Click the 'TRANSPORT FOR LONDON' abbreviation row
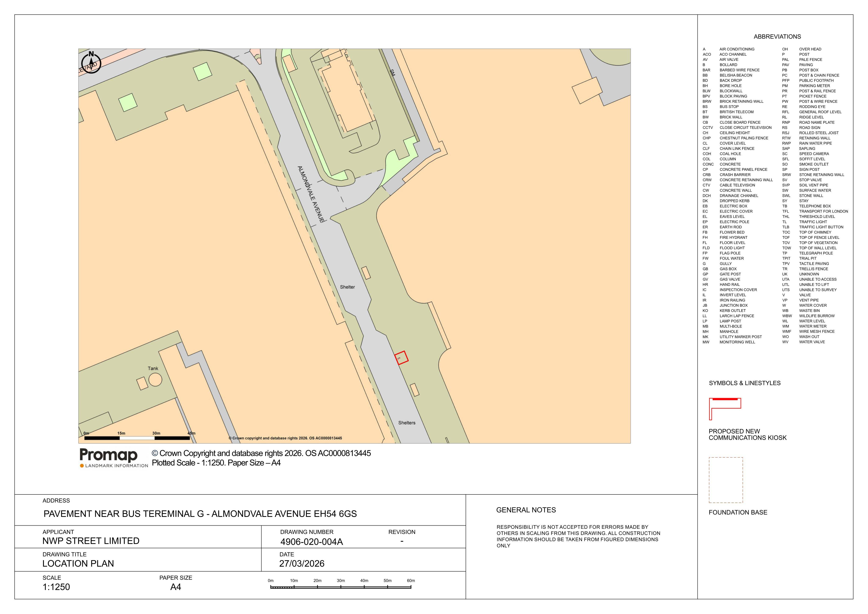The width and height of the screenshot is (868, 614). pyautogui.click(x=815, y=211)
